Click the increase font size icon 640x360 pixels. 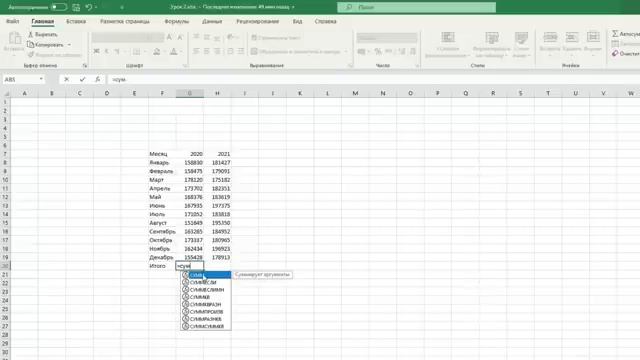169,37
